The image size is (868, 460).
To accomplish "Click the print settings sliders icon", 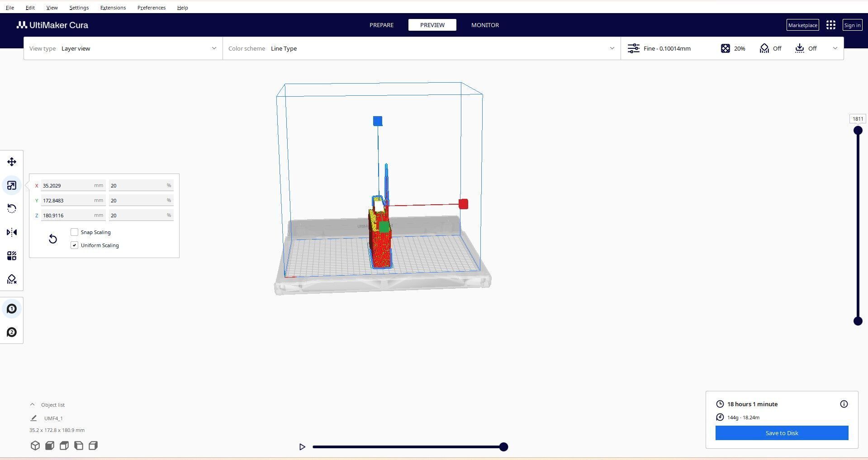I will [633, 48].
